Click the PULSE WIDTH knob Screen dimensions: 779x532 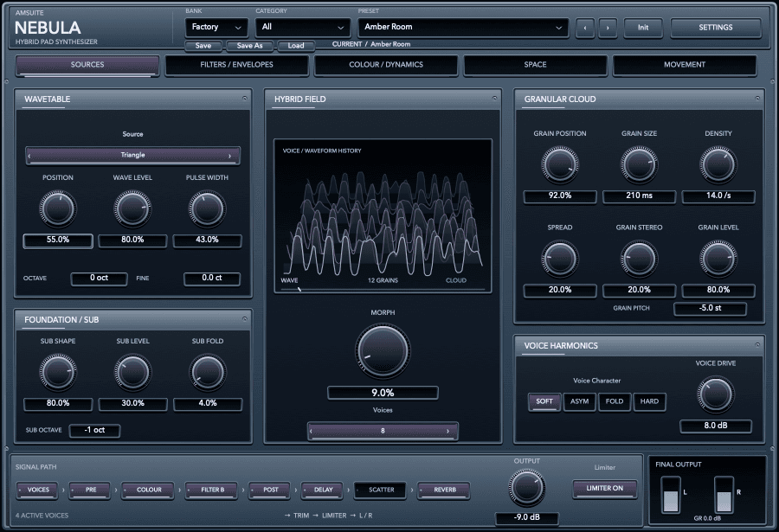[x=207, y=208]
